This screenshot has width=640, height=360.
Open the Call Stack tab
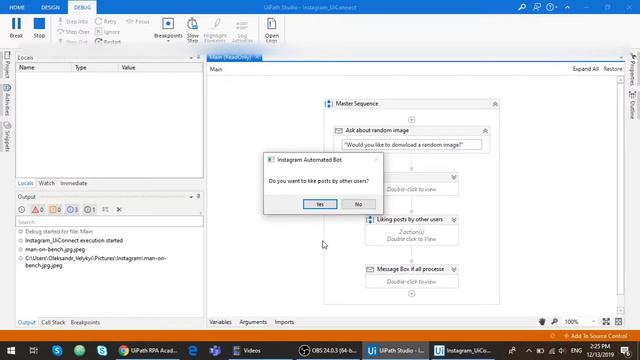(53, 322)
